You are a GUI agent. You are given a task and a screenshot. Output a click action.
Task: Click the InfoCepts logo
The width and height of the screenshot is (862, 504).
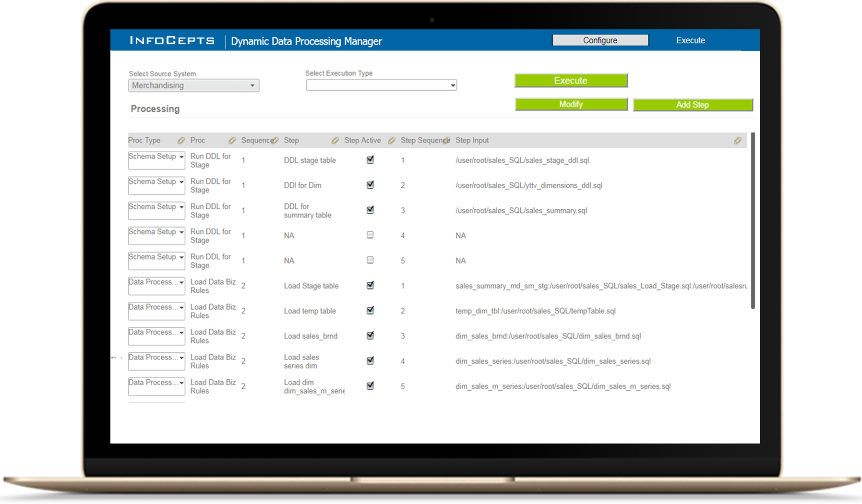pyautogui.click(x=172, y=41)
